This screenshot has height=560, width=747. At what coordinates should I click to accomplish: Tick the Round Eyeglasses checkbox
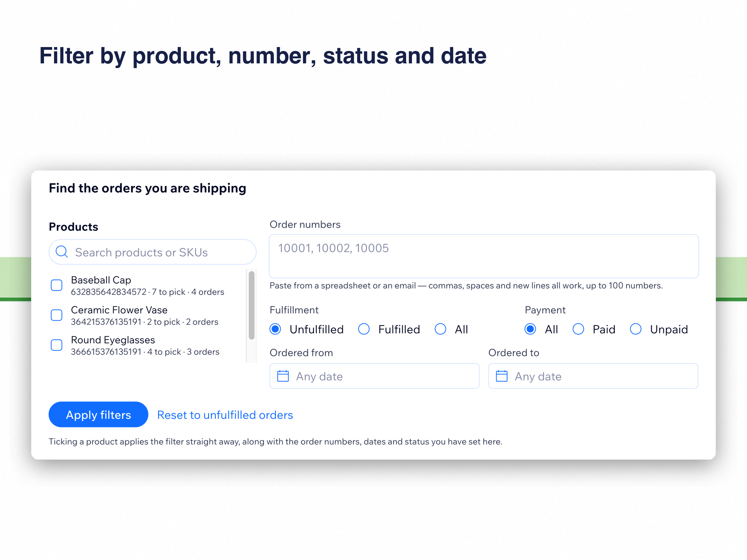pos(57,345)
